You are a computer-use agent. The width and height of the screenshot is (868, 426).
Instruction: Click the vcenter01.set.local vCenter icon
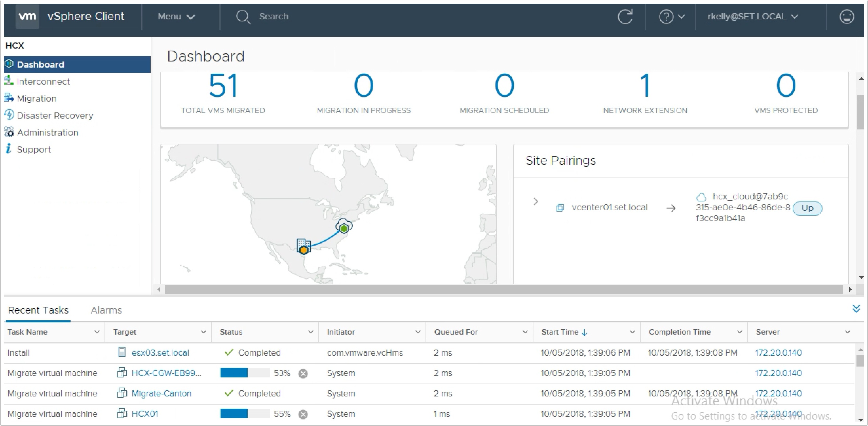click(x=560, y=208)
